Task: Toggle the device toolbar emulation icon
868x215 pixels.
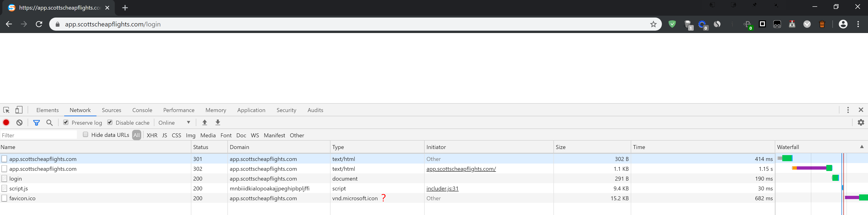Action: (19, 110)
